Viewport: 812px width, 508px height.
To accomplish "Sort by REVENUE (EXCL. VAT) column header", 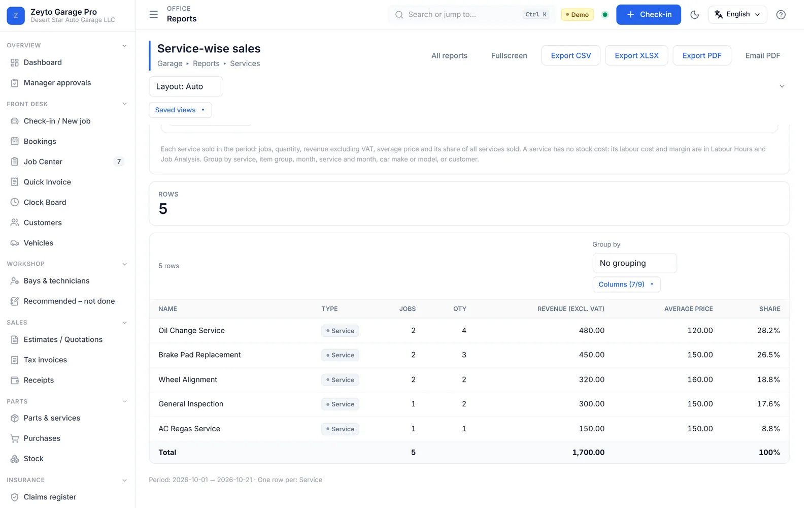I will 570,309.
